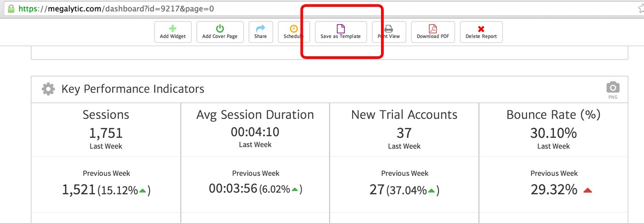
Task: Share this report using the Share button
Action: (260, 32)
